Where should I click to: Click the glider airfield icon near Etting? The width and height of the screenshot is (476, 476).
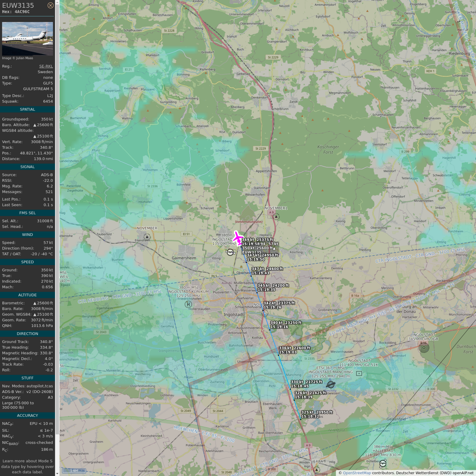tap(230, 253)
